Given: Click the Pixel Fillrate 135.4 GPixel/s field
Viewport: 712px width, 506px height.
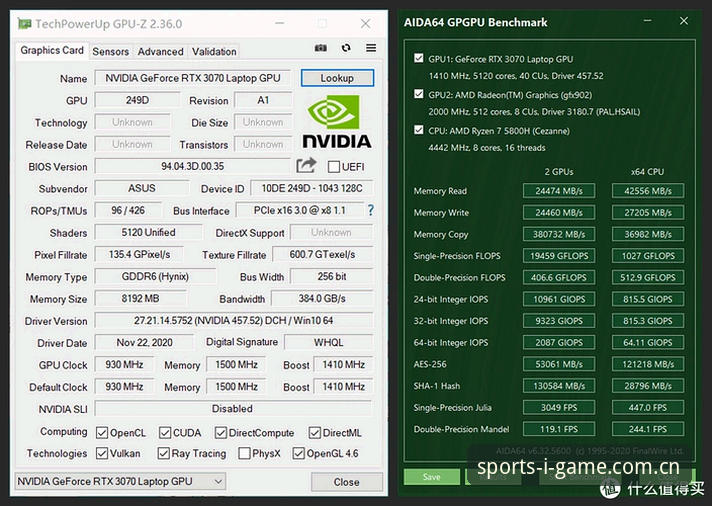Looking at the screenshot, I should pyautogui.click(x=139, y=254).
